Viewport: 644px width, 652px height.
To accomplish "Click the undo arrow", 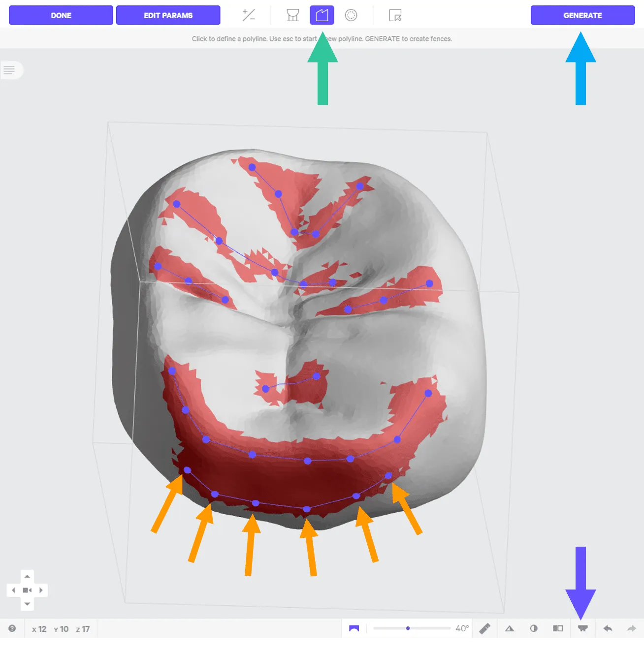I will (x=608, y=628).
